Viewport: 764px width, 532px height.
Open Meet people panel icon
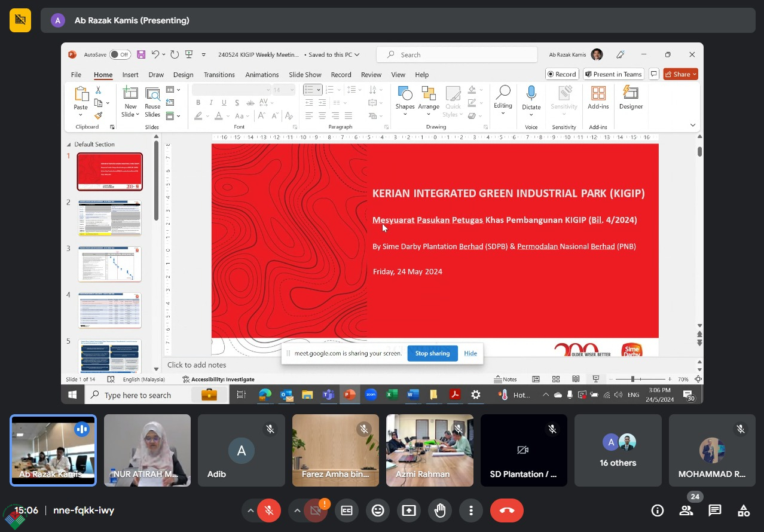click(x=686, y=510)
